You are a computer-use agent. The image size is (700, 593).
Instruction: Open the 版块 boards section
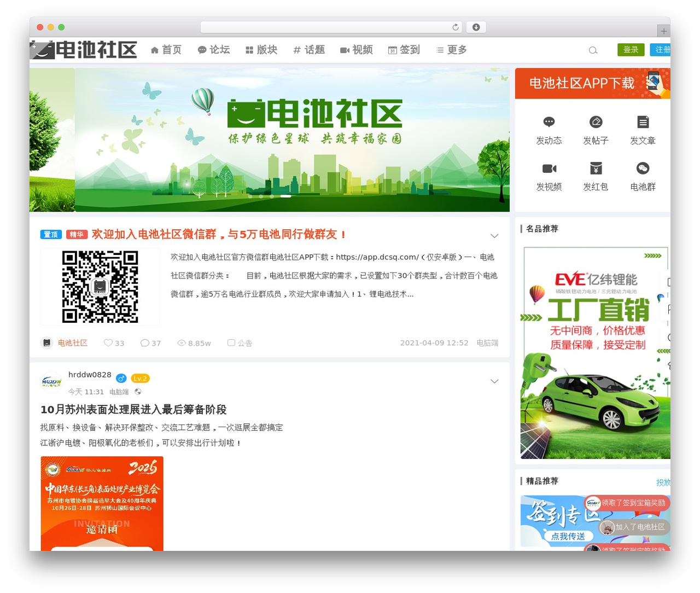pos(261,50)
